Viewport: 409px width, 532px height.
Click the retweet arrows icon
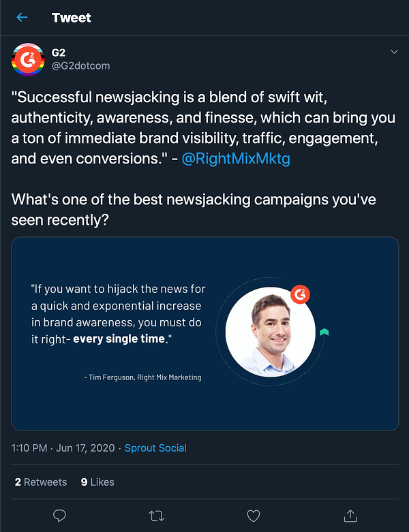click(157, 516)
